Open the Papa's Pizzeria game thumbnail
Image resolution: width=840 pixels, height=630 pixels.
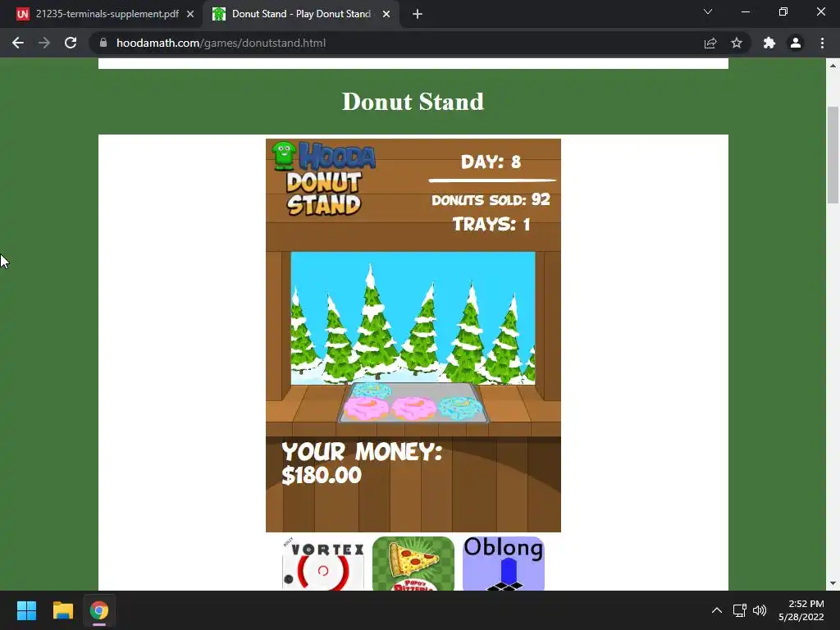tap(413, 564)
